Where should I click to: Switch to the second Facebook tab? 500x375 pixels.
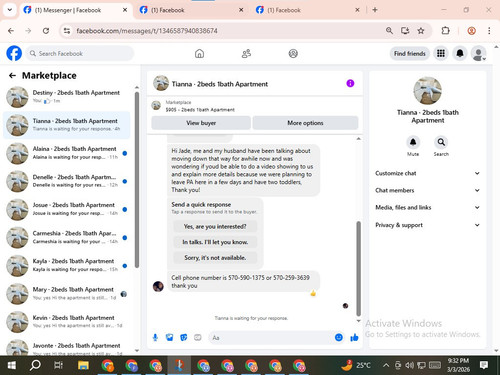click(x=191, y=10)
